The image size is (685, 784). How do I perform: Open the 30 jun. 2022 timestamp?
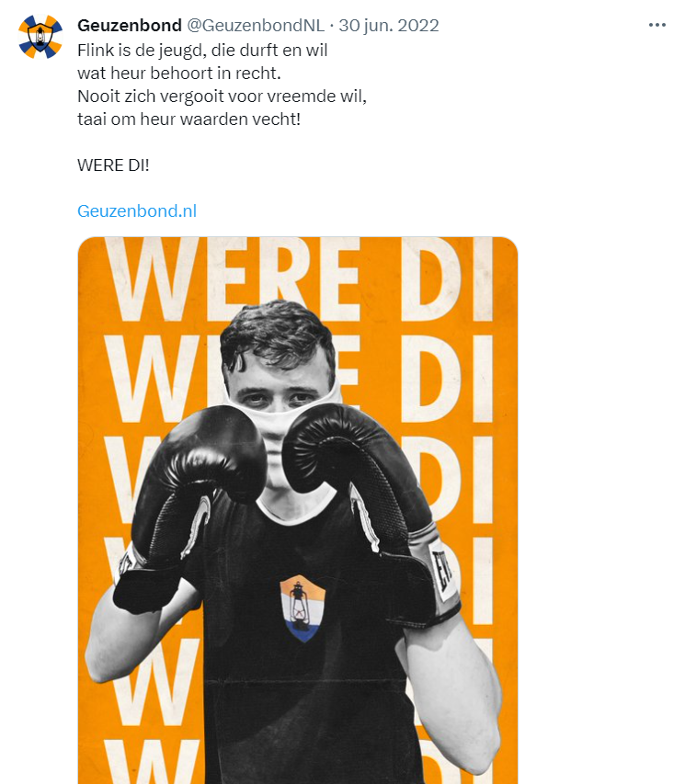[x=389, y=26]
